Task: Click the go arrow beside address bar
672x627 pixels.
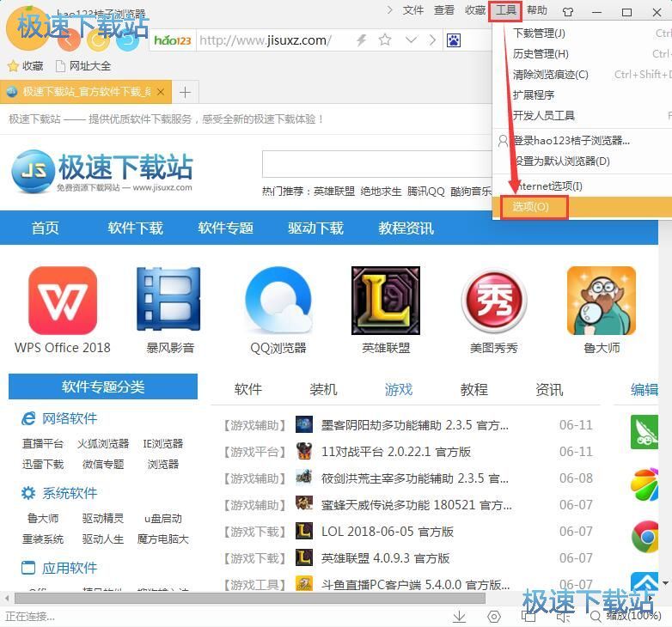Action: click(x=432, y=40)
